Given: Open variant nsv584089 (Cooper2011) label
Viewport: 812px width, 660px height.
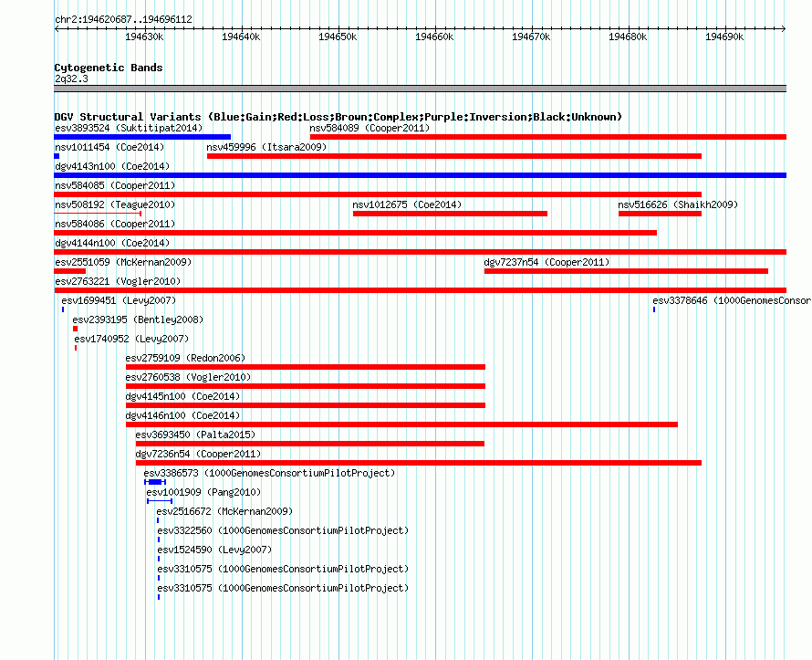Looking at the screenshot, I should tap(370, 128).
